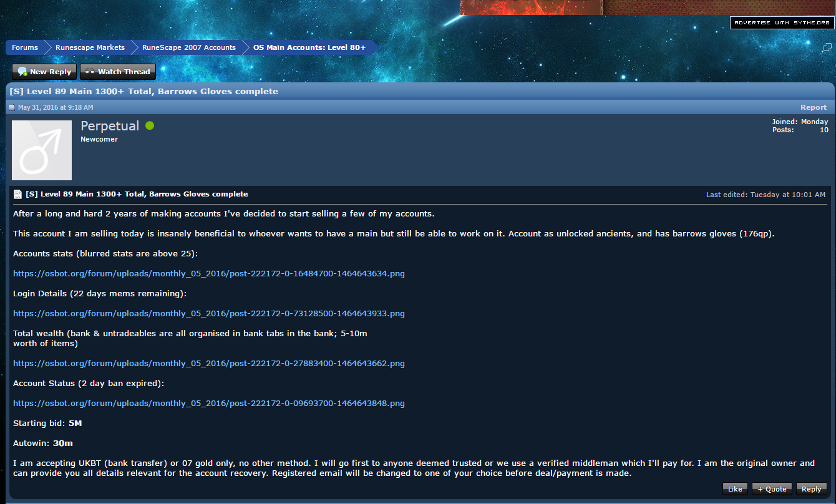The height and width of the screenshot is (504, 836).
Task: Click the green online status indicator
Action: tap(150, 125)
